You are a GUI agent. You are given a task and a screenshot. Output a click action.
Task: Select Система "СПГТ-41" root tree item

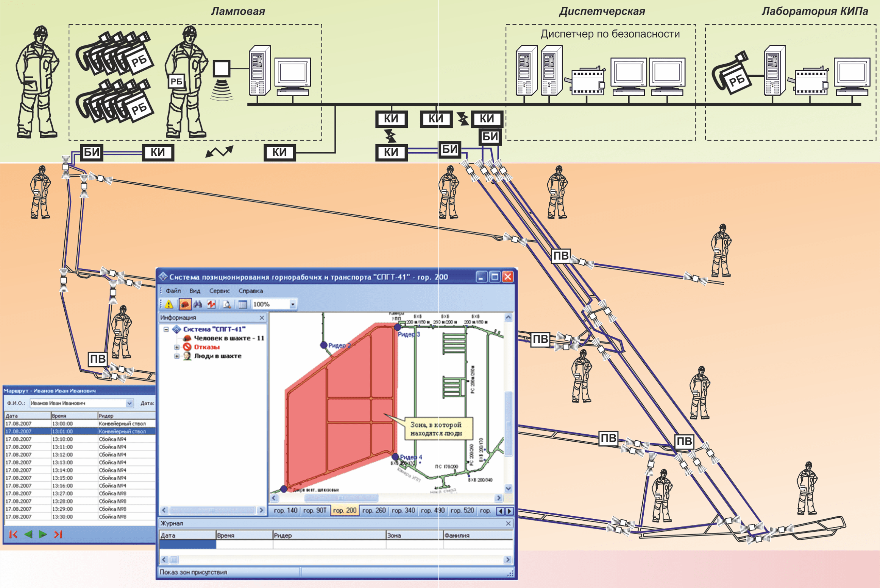[214, 329]
